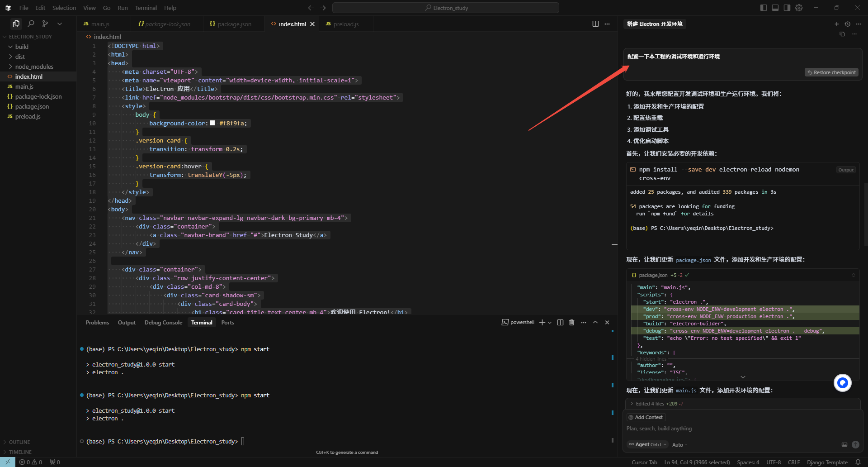The image size is (868, 467).
Task: Open editor More Actions ellipsis menu
Action: 607,24
